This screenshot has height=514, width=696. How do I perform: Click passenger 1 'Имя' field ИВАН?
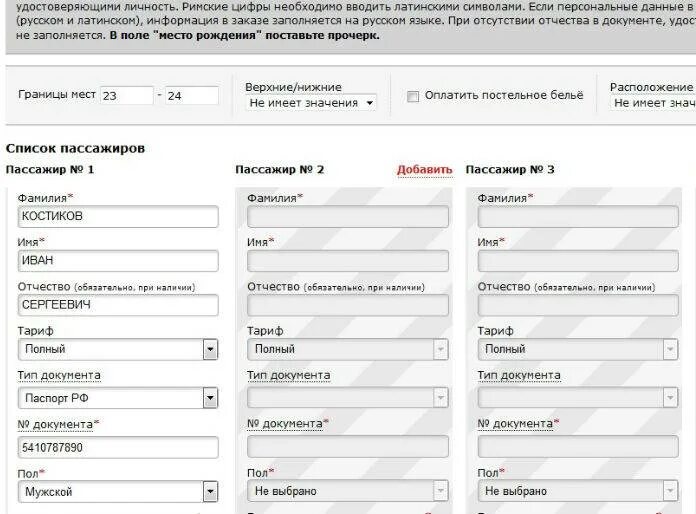point(118,260)
